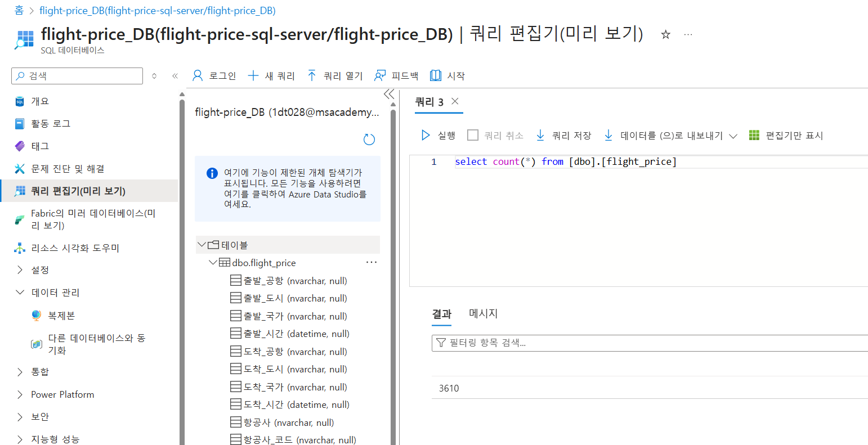Switch to the 결과 tab
Image resolution: width=868 pixels, height=445 pixels.
click(442, 314)
